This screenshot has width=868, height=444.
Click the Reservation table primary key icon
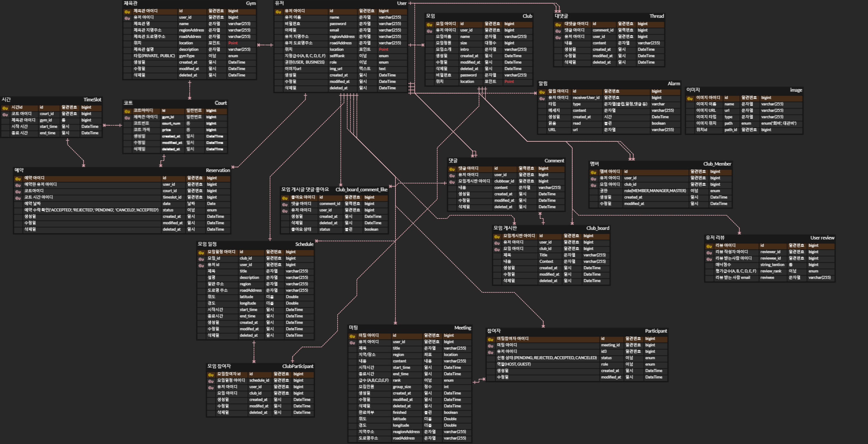18,178
